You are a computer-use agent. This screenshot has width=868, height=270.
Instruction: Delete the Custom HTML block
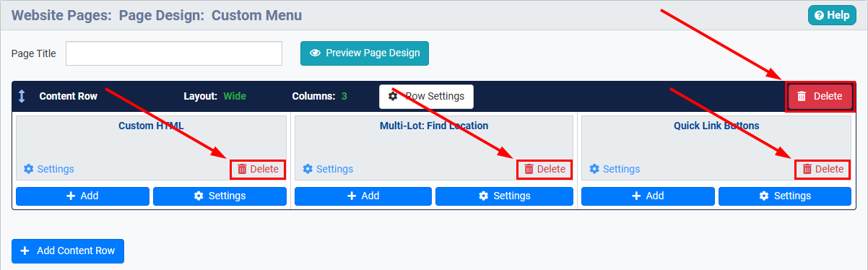258,169
